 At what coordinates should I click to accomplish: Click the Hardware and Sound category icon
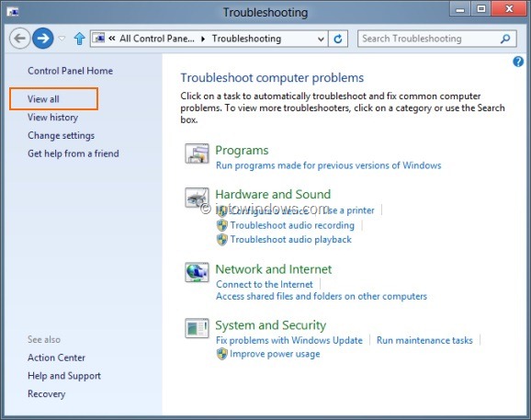[197, 198]
